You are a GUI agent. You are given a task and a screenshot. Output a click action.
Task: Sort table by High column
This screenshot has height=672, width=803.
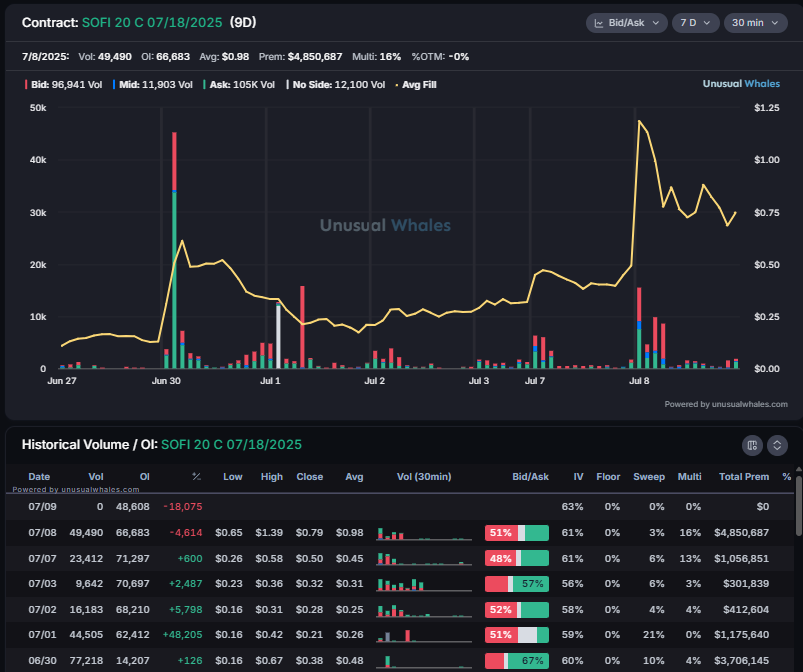[x=271, y=477]
